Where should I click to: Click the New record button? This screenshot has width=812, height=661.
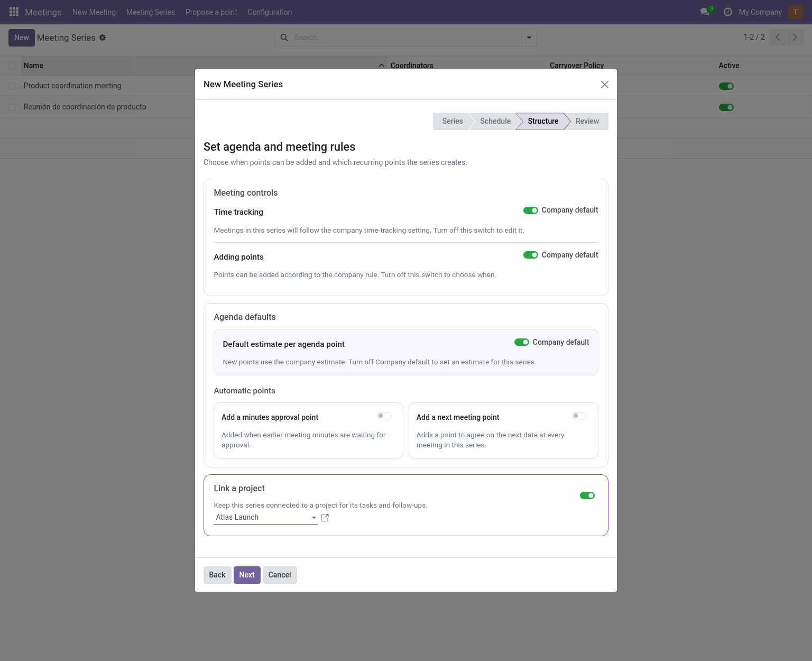point(22,38)
